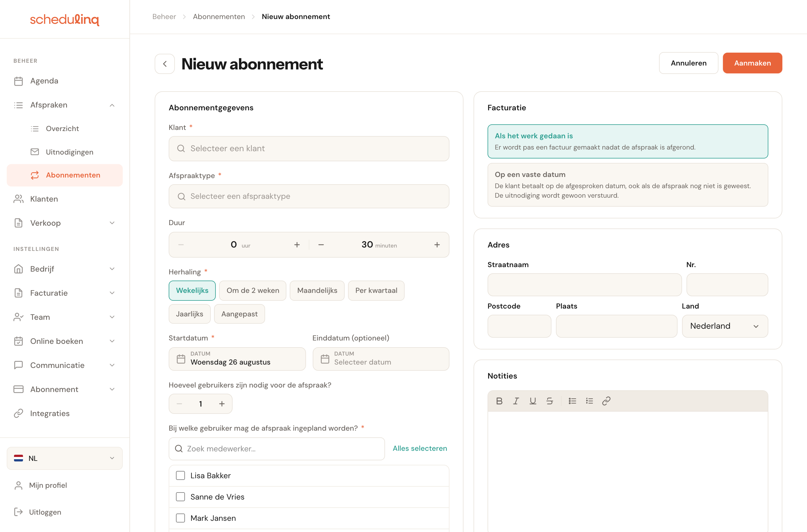
Task: Click the back arrow beside Nieuw abonnement
Action: [165, 64]
